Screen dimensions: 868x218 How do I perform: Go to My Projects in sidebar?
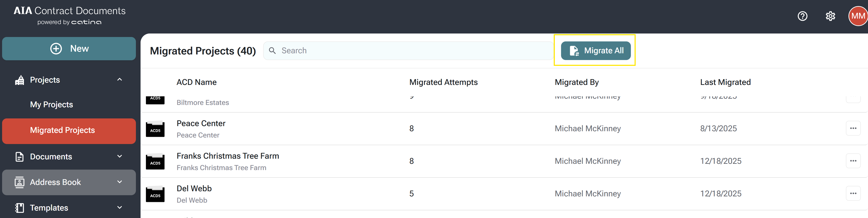click(52, 104)
